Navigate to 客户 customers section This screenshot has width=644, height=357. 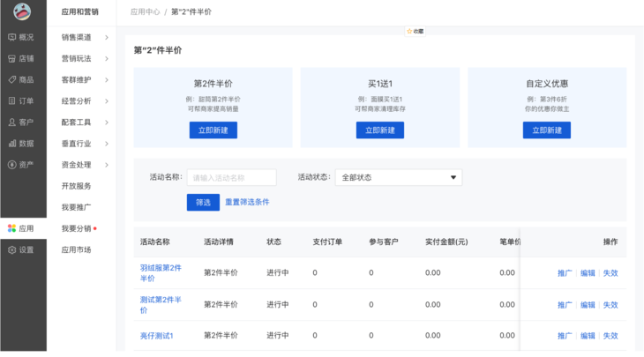(x=21, y=122)
